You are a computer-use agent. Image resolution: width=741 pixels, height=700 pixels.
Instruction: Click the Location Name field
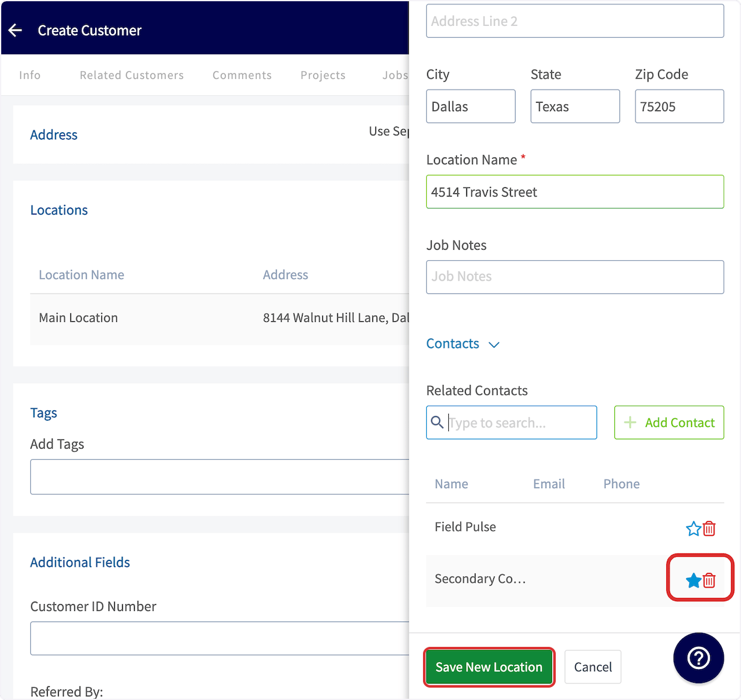click(575, 192)
